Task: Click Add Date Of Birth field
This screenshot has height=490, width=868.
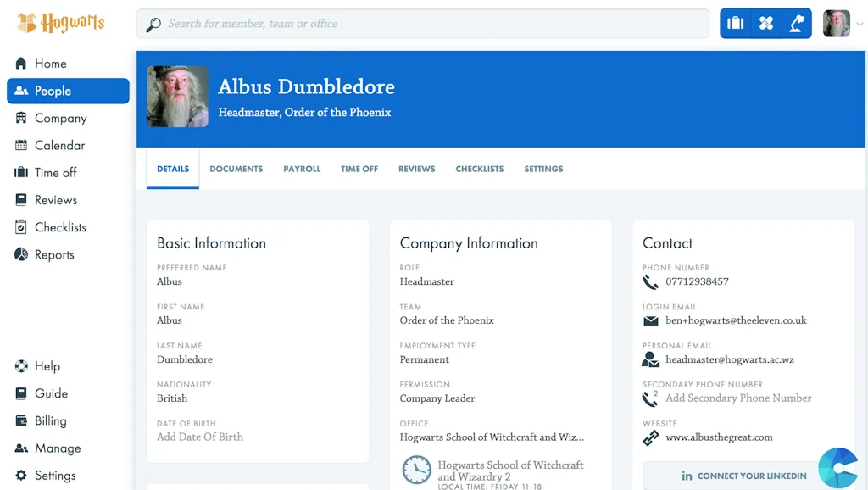Action: tap(200, 437)
